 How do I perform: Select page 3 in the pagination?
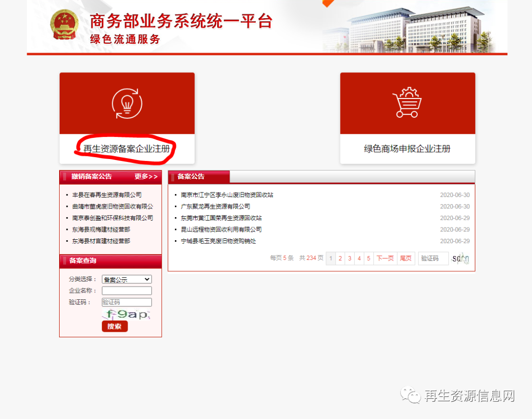coord(350,258)
